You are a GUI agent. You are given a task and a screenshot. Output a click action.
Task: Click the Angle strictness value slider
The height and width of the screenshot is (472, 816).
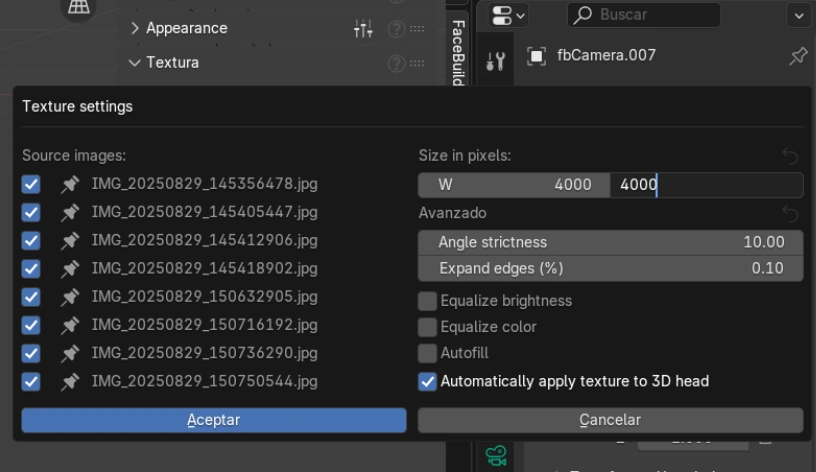610,242
